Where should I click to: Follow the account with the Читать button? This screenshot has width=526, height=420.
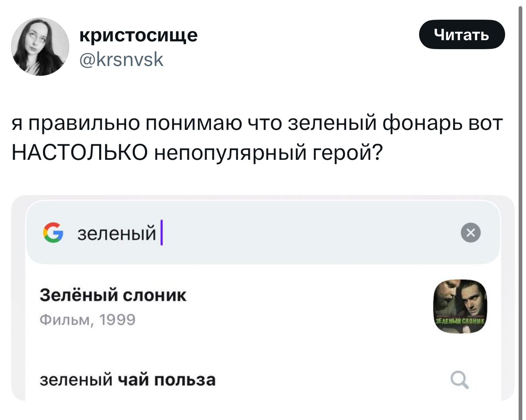click(462, 34)
